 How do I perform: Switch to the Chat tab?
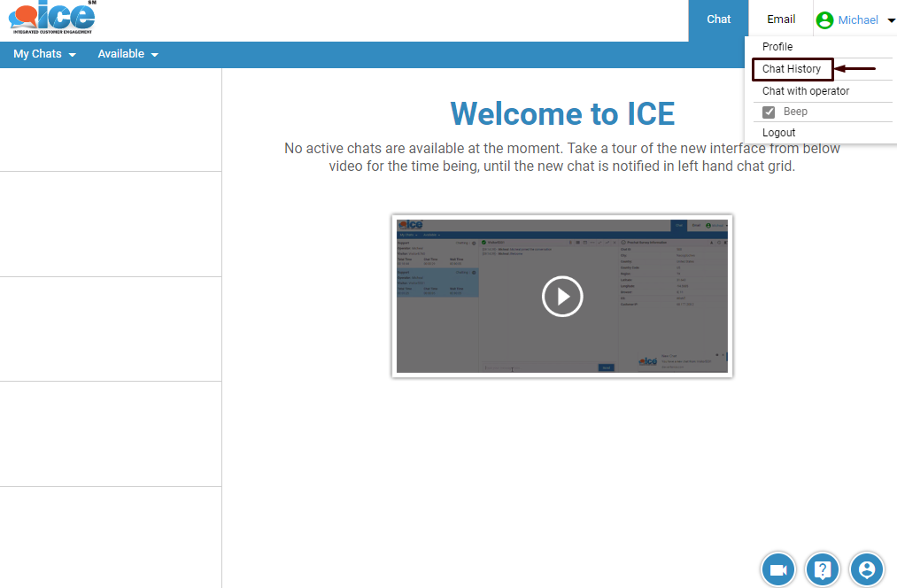(718, 19)
